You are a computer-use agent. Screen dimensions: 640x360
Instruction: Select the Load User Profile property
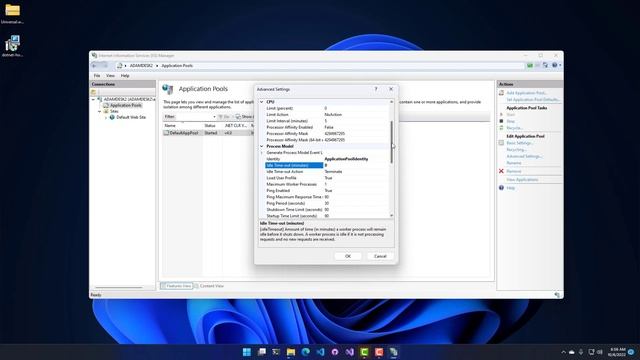coord(327,178)
